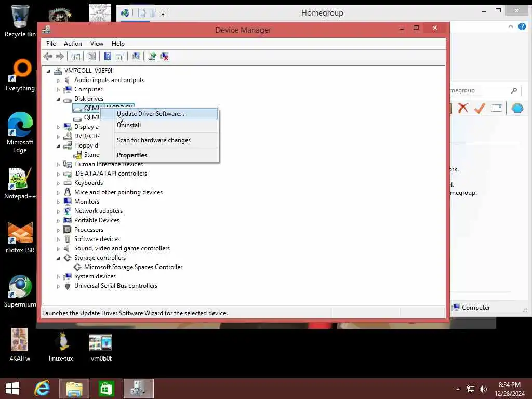
Task: Choose Properties in the context menu
Action: pyautogui.click(x=159, y=155)
